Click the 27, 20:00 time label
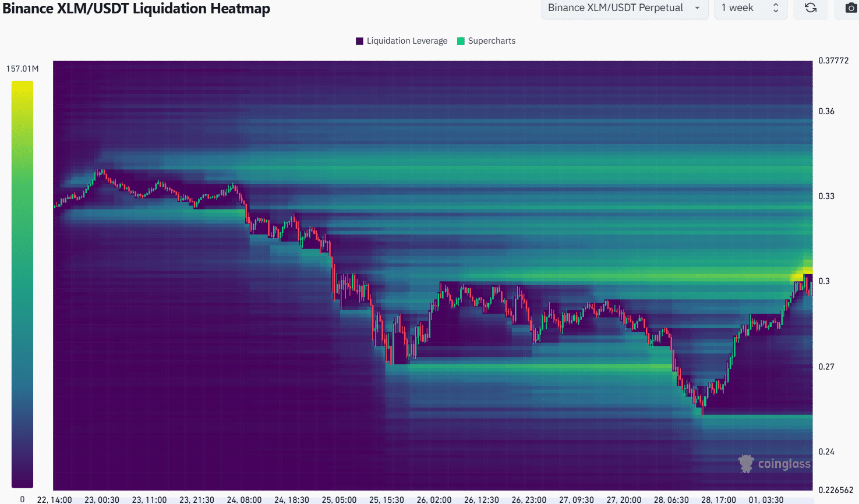 click(624, 499)
